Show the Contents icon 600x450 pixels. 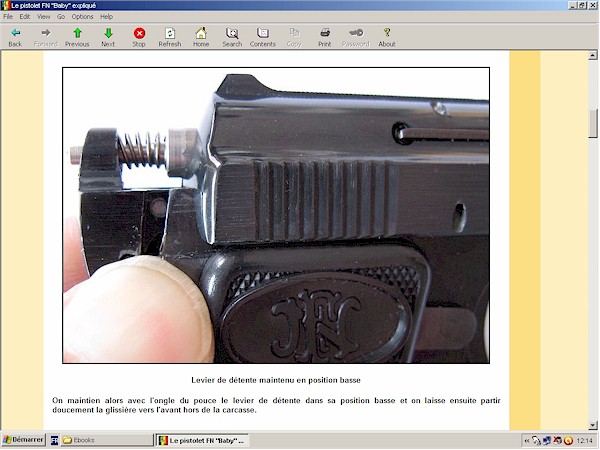[x=263, y=33]
